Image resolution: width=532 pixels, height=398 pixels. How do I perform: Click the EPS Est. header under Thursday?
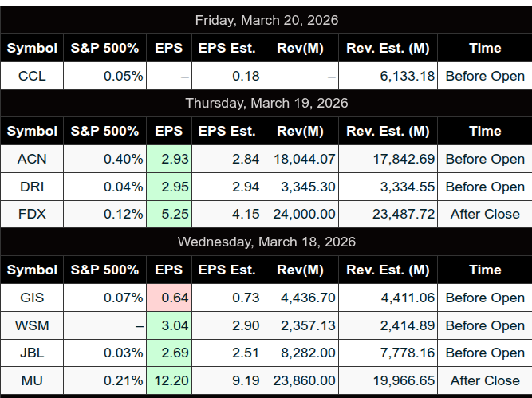click(x=227, y=131)
